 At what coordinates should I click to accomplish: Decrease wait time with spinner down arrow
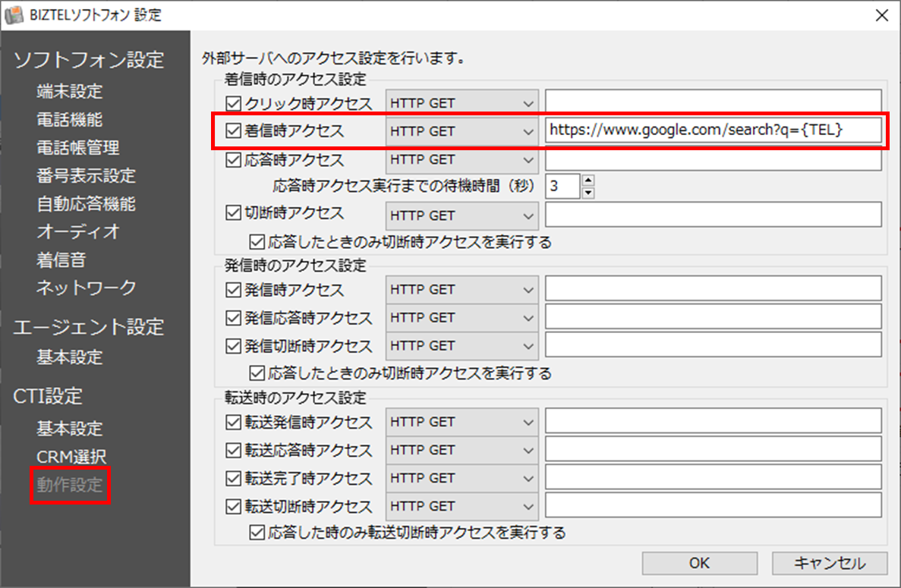click(x=588, y=193)
